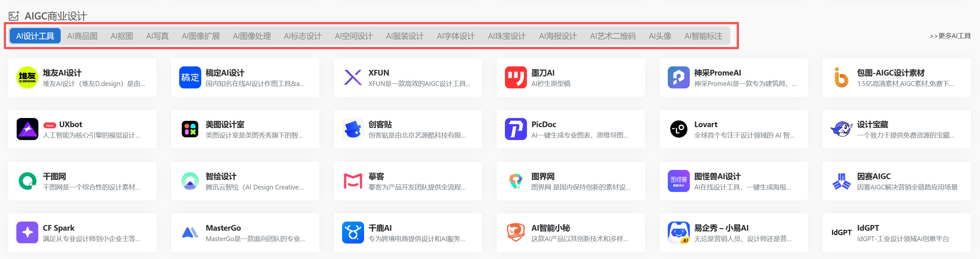Click the PicDoc blue P icon
Viewport: 980px width, 259px height.
tap(516, 129)
